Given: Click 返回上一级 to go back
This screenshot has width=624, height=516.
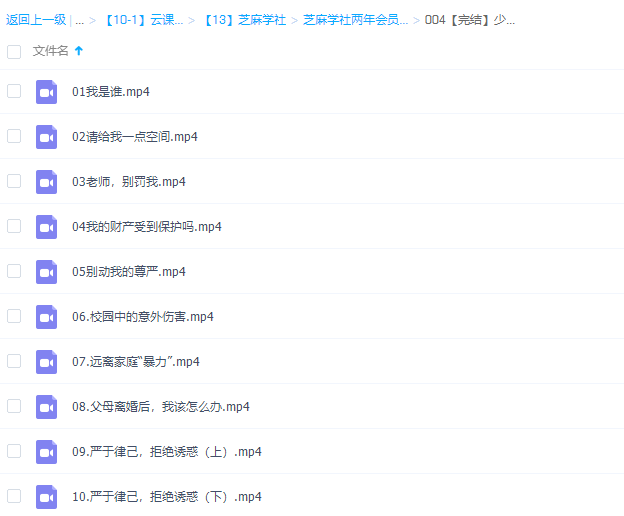Looking at the screenshot, I should (37, 20).
